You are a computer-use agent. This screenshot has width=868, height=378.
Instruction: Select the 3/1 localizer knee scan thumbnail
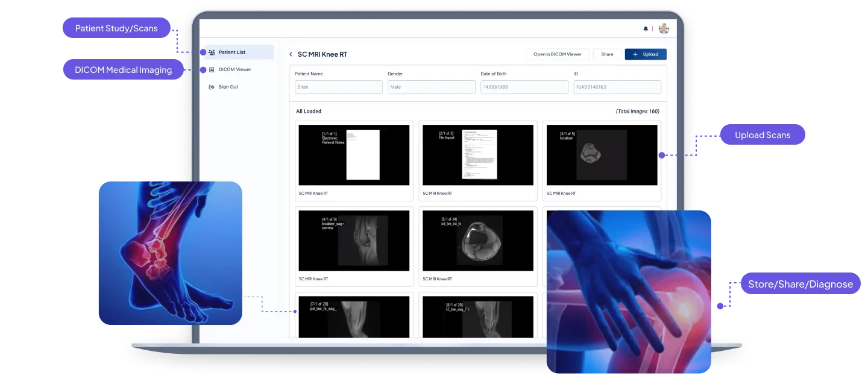coord(602,155)
